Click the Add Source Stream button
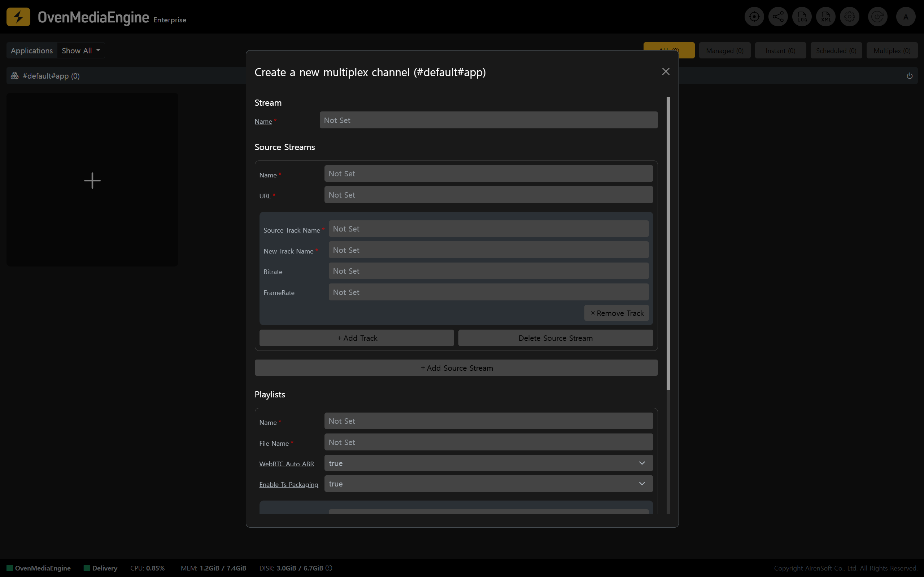Image resolution: width=924 pixels, height=577 pixels. [456, 368]
